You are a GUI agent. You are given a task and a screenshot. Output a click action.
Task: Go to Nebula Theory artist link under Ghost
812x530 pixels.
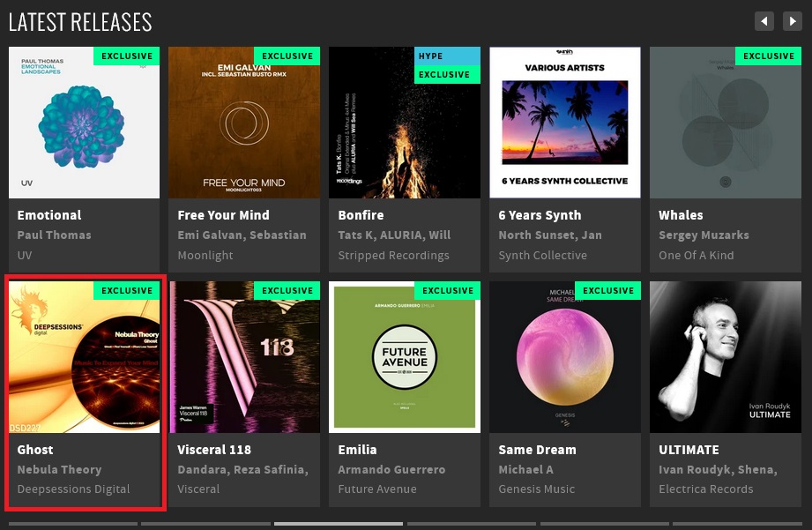point(59,469)
